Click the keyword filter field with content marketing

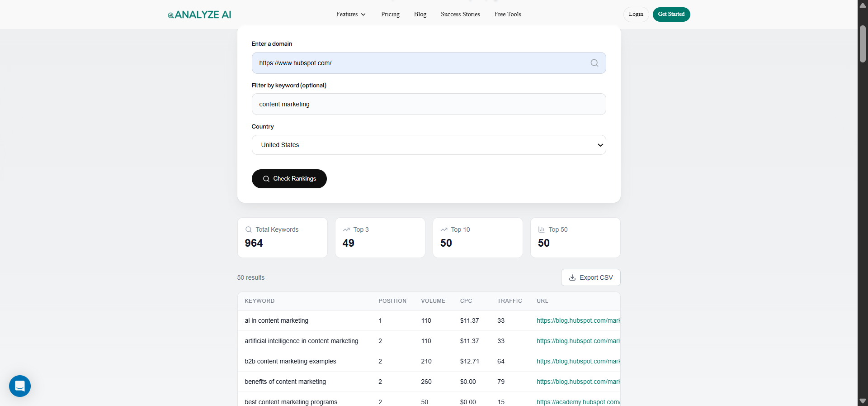pyautogui.click(x=429, y=104)
